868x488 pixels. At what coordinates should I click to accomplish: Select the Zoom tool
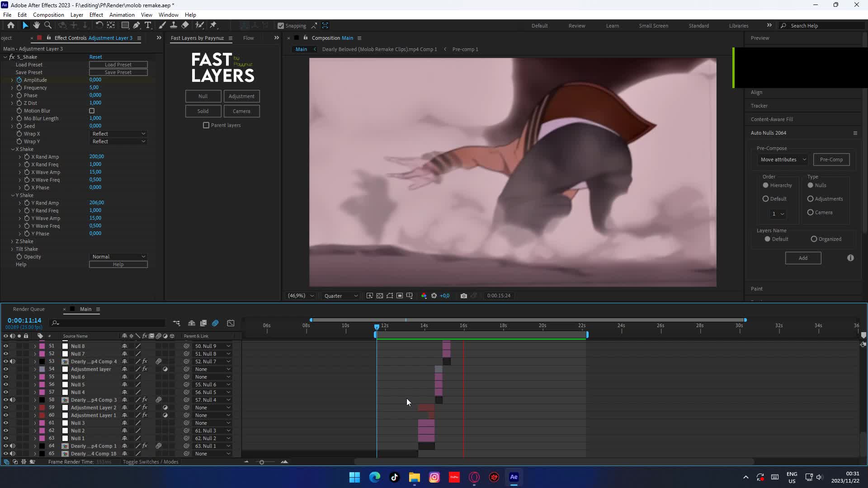coord(48,25)
